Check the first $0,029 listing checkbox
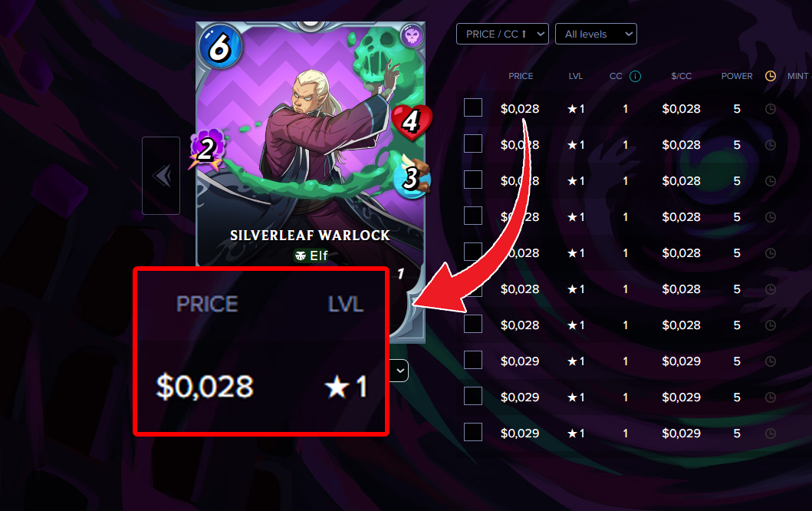This screenshot has width=812, height=511. click(x=473, y=360)
